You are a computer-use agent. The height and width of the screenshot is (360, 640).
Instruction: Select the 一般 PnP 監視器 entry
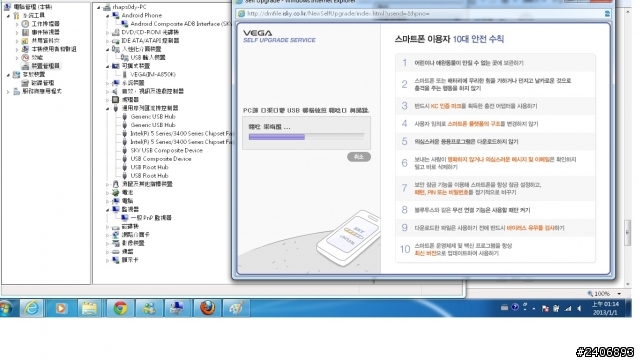[x=151, y=218]
